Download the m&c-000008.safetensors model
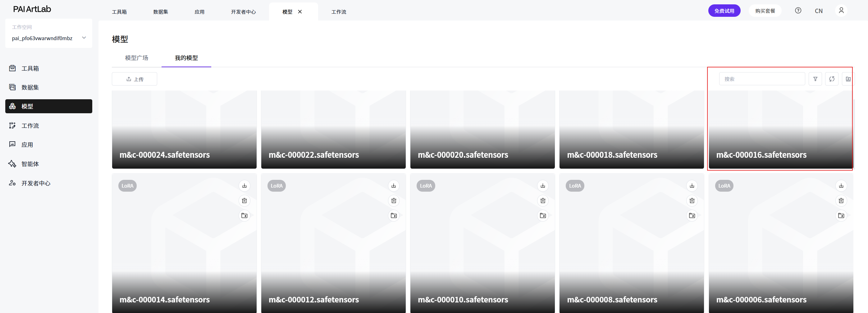Screen dimensions: 868x313 (x=692, y=185)
